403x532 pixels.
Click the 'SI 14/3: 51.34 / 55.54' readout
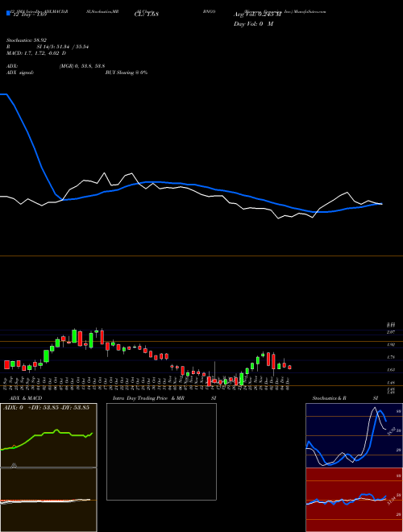[63, 47]
